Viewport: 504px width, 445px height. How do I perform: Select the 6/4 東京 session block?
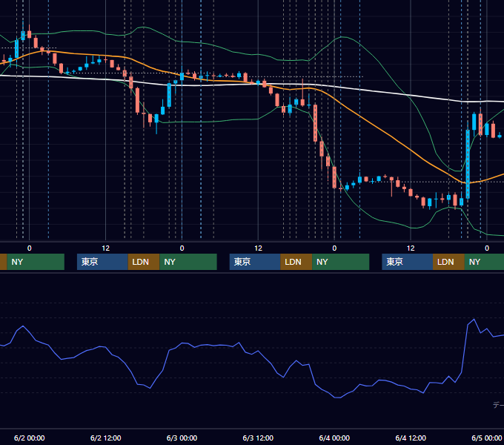(407, 262)
